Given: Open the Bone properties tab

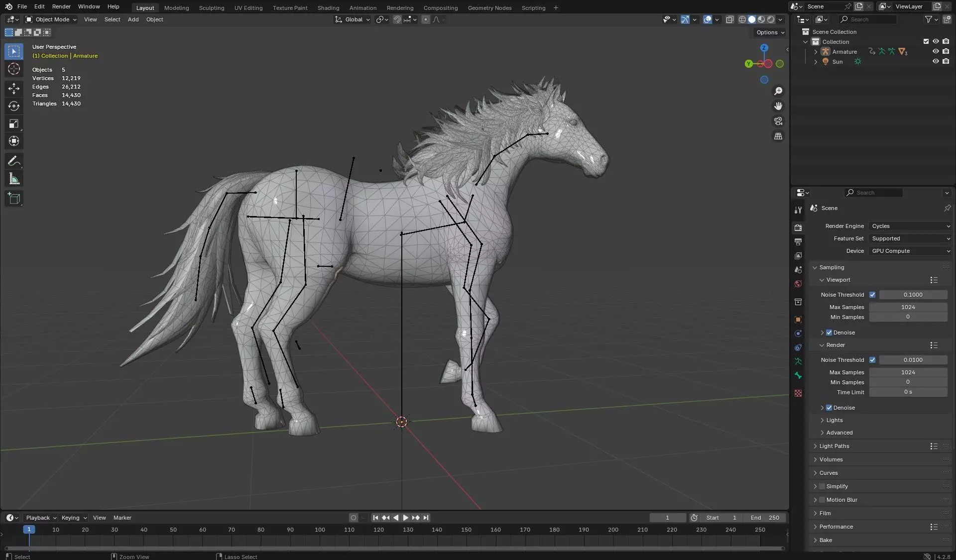Looking at the screenshot, I should [x=798, y=375].
